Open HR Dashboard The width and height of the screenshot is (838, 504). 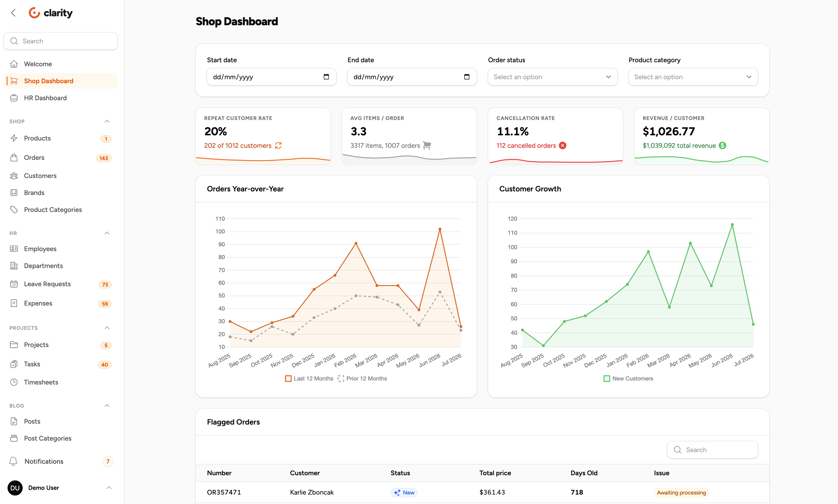pos(60,98)
